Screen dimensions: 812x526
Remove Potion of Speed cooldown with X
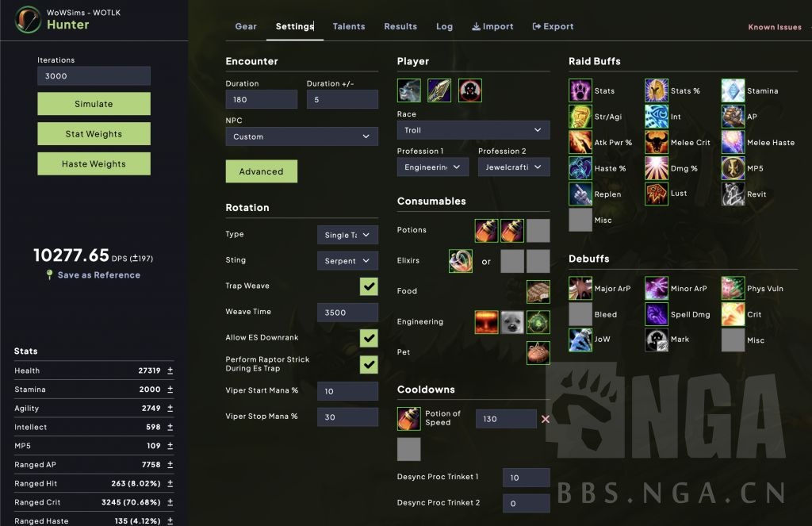pyautogui.click(x=546, y=419)
